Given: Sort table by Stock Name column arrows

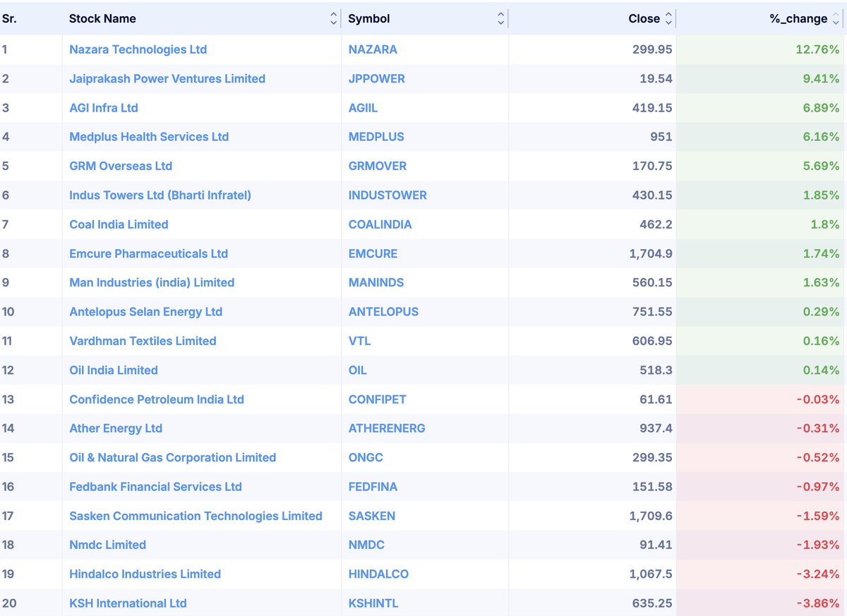Looking at the screenshot, I should coord(334,19).
